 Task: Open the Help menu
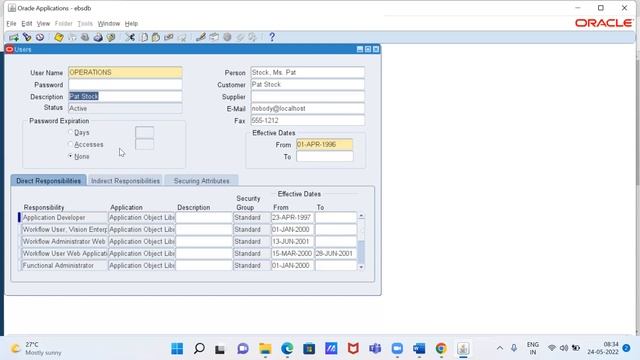coord(131,24)
